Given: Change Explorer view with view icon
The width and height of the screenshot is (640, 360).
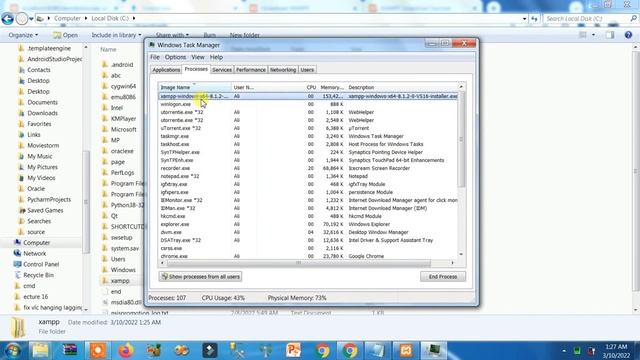Looking at the screenshot, I should click(583, 35).
